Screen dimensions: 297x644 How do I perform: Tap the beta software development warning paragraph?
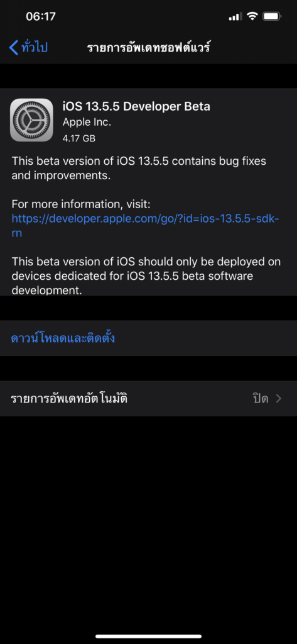(146, 275)
